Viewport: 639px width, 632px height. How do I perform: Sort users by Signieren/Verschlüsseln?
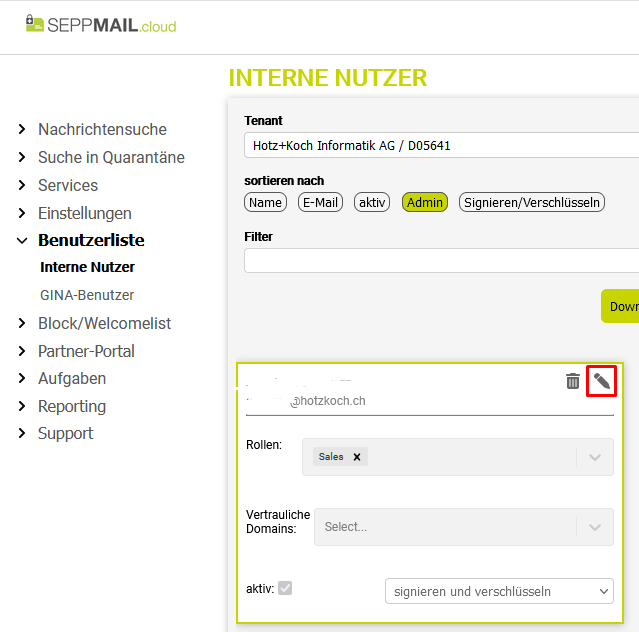pyautogui.click(x=532, y=202)
